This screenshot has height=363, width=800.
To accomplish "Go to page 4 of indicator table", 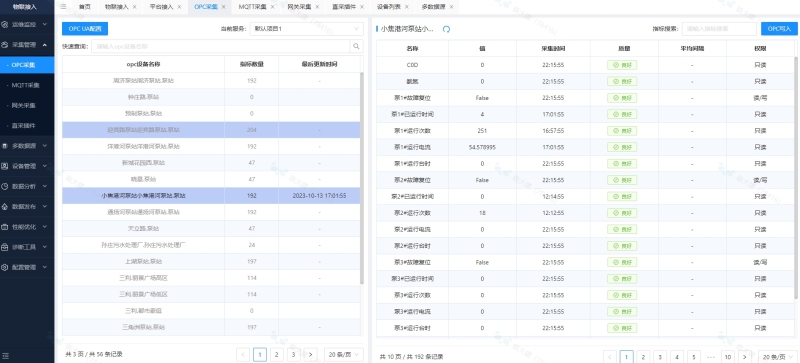I will pos(677,356).
